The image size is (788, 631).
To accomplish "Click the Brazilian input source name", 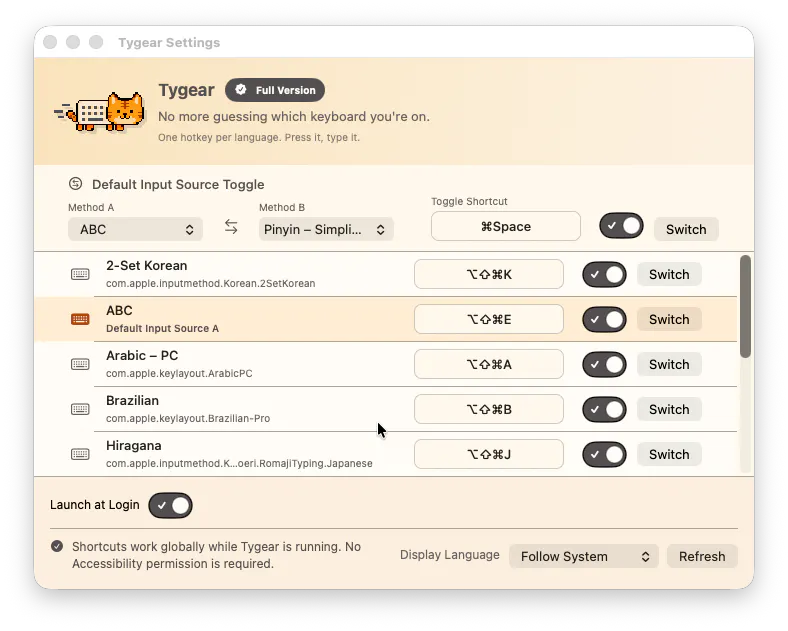I will pos(132,400).
